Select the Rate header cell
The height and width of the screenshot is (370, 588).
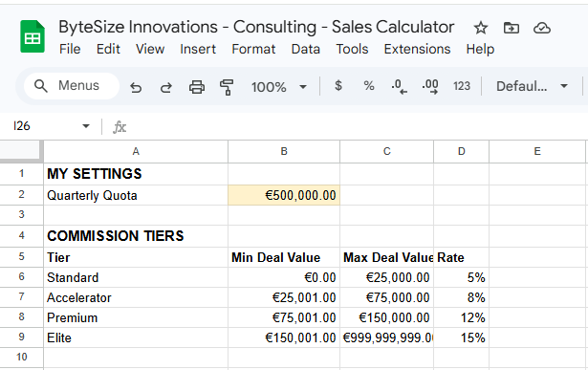point(461,257)
